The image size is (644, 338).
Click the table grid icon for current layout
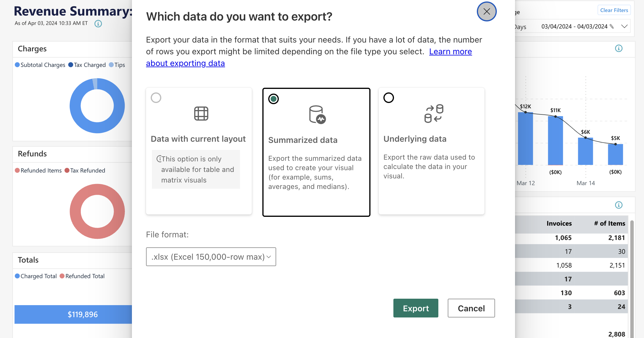[x=201, y=114]
